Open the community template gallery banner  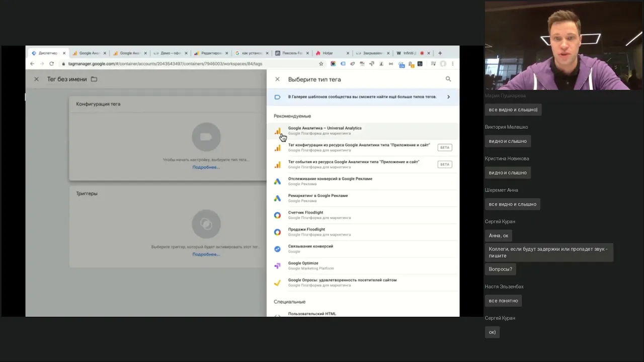click(363, 97)
